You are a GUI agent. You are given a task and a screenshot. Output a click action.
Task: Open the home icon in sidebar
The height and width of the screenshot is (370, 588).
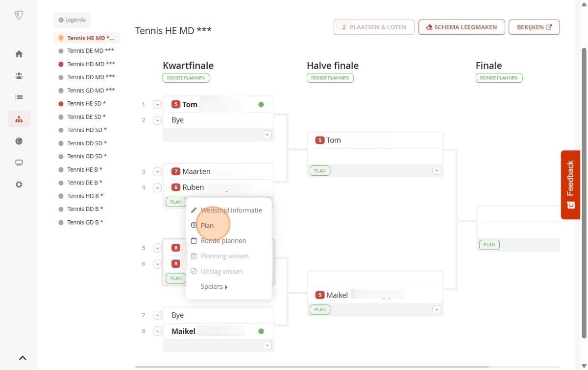click(19, 54)
